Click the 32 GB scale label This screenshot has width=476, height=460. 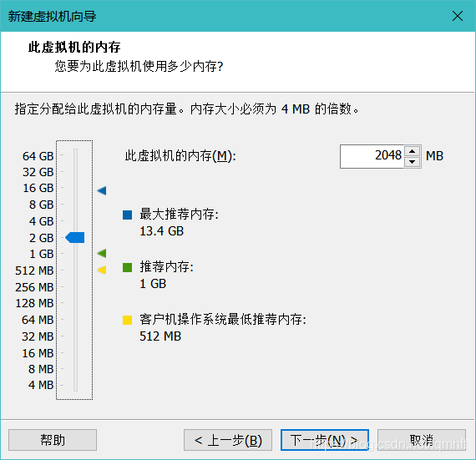[x=38, y=172]
